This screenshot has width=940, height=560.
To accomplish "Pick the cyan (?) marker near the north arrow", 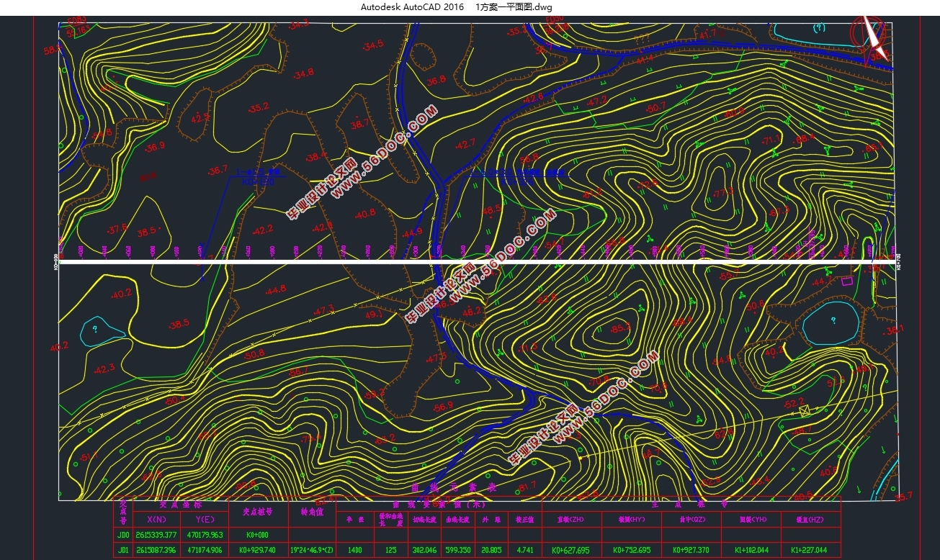I will point(818,28).
